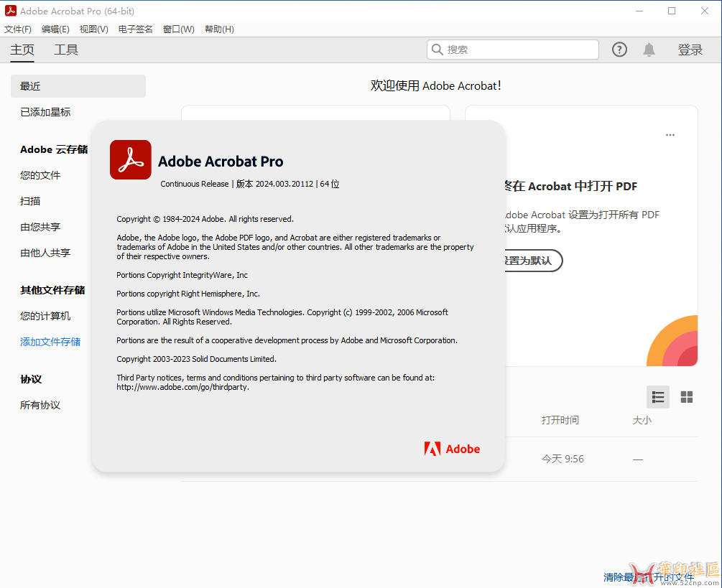This screenshot has height=588, width=722.
Task: Click the help question mark icon
Action: coord(619,50)
